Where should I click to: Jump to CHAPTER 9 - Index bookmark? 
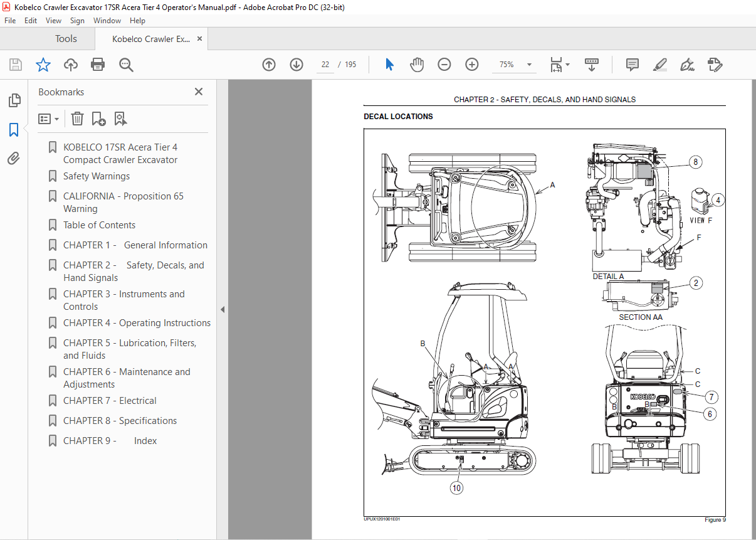coord(110,441)
